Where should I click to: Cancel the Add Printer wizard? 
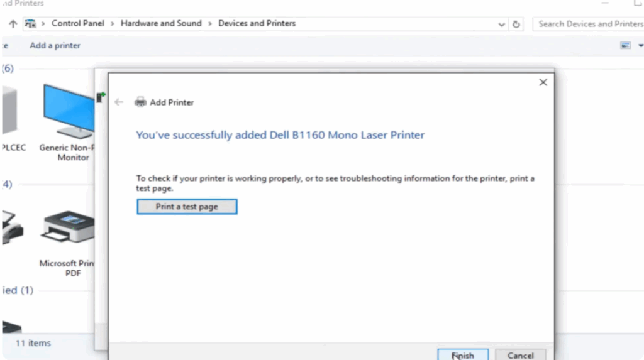point(520,355)
